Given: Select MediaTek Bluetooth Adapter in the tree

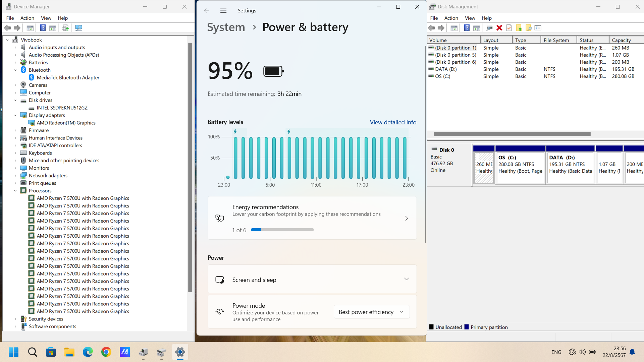Looking at the screenshot, I should [x=68, y=77].
